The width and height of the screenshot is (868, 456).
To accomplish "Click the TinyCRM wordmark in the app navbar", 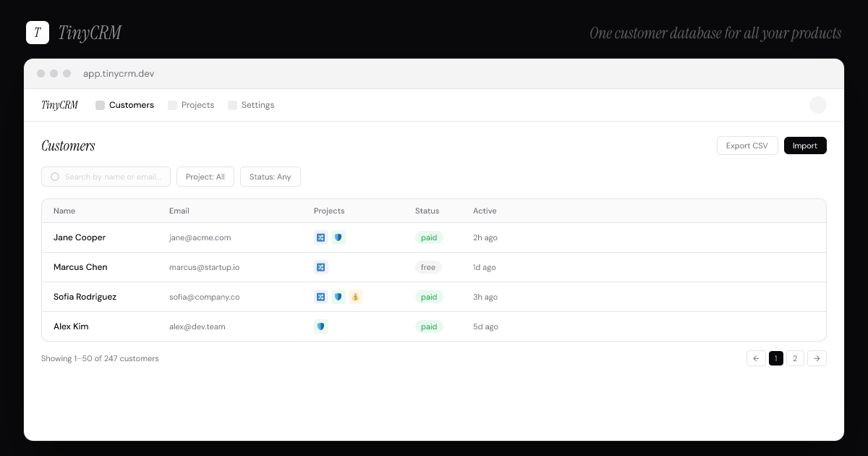I will click(59, 105).
